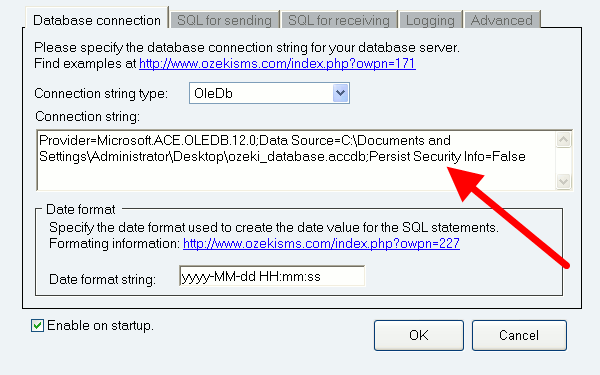The height and width of the screenshot is (375, 600).
Task: Toggle the Enable on startup checkbox
Action: (37, 326)
